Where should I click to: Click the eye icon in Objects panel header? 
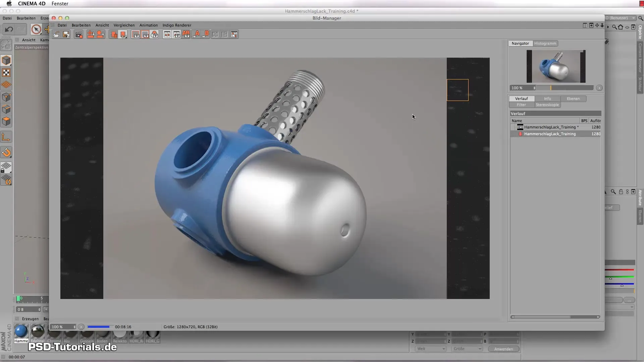(x=627, y=27)
